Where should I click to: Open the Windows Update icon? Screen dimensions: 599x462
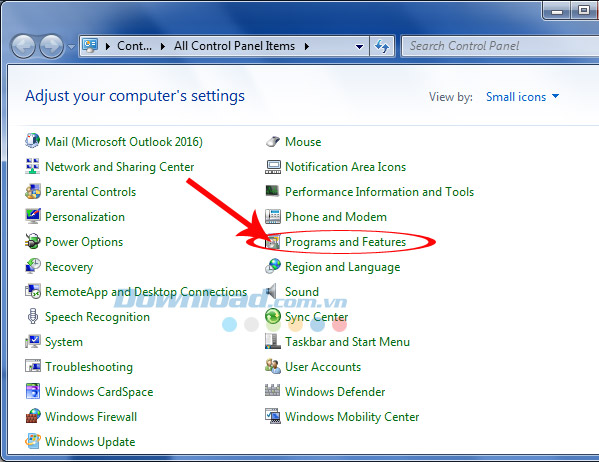[x=33, y=441]
